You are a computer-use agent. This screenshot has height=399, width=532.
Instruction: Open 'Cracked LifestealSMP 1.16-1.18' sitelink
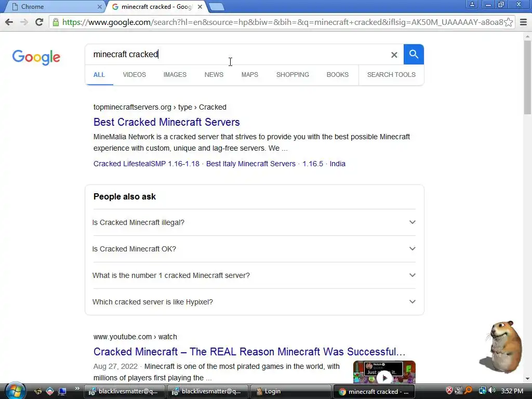[146, 164]
